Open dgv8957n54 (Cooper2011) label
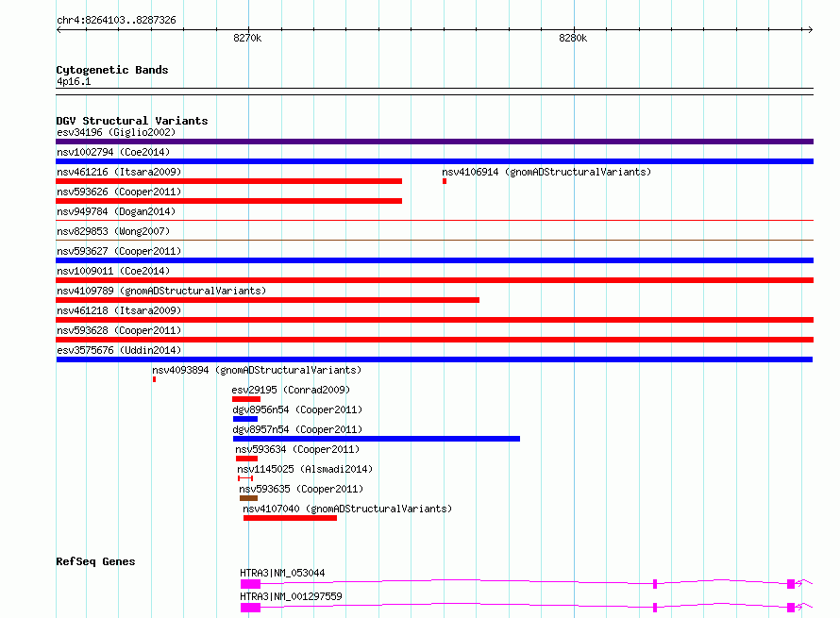840x618 pixels. click(x=297, y=429)
